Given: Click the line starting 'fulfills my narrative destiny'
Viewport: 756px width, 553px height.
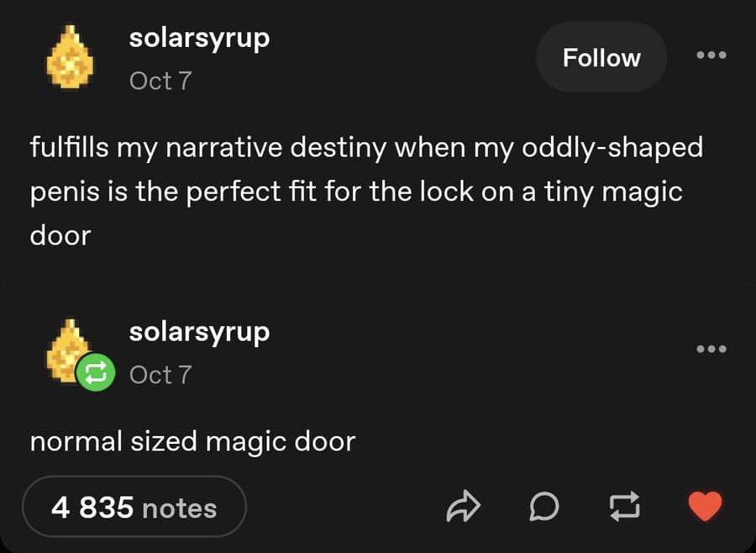Looking at the screenshot, I should (x=366, y=148).
